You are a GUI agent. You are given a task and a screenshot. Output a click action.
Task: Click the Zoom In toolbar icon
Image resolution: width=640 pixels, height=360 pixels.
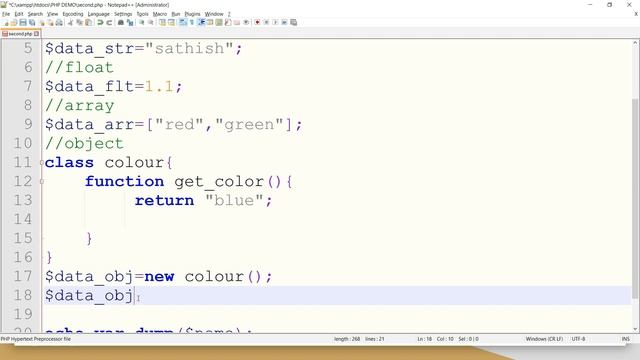click(x=142, y=22)
